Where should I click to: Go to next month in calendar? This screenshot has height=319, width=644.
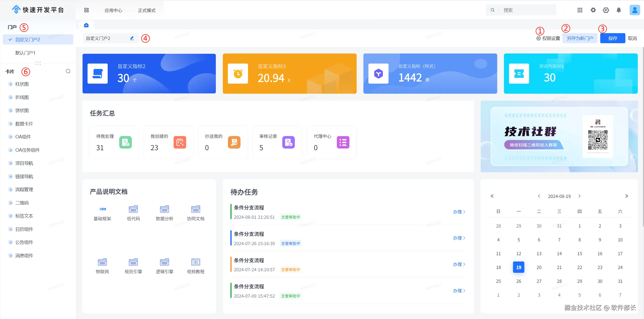pos(579,196)
